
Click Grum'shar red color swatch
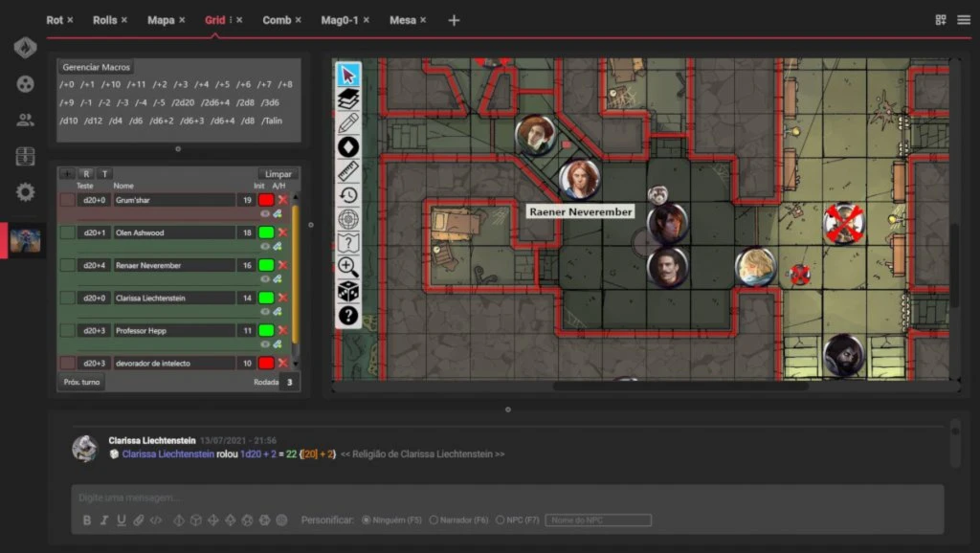click(266, 200)
